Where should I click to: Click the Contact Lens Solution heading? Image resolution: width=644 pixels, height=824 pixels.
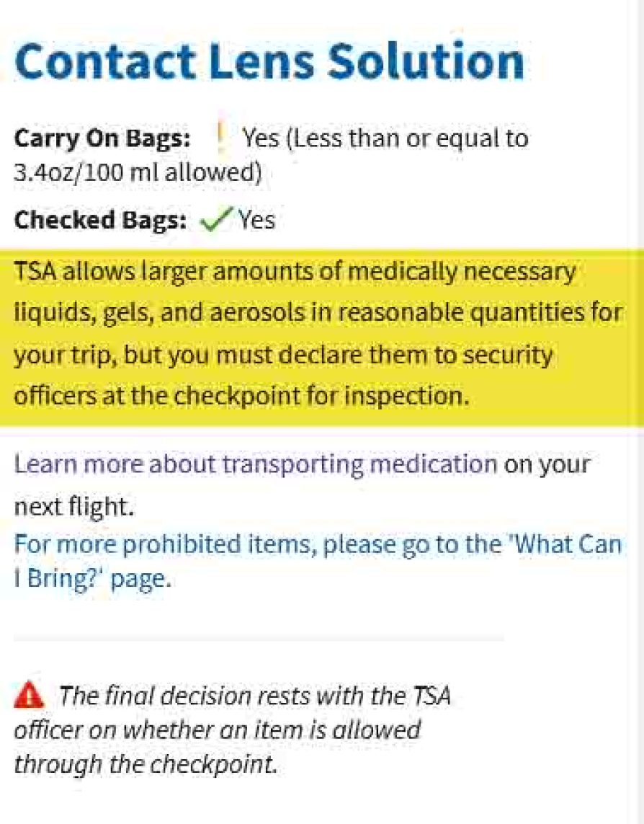269,61
